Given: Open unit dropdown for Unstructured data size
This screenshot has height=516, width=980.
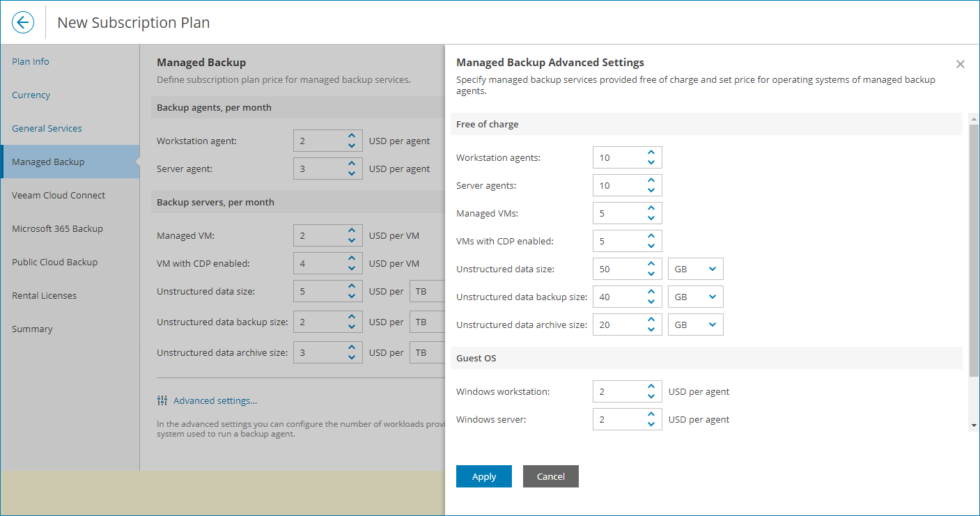Looking at the screenshot, I should (695, 269).
